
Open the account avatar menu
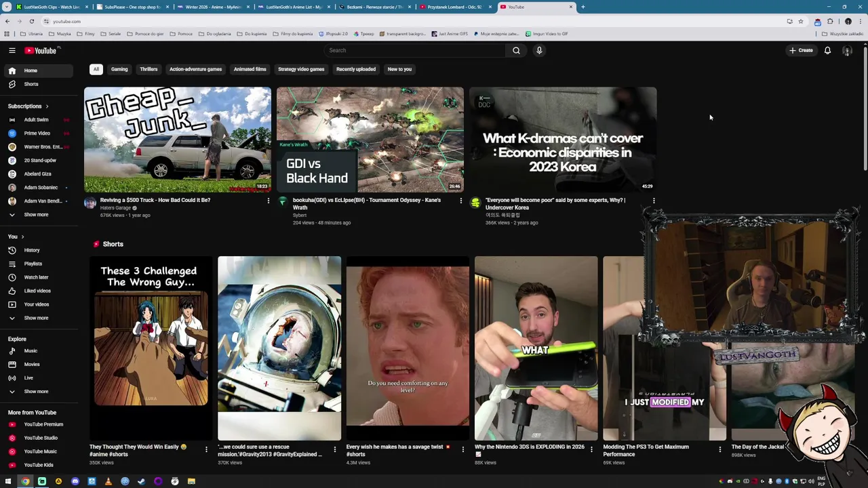[847, 50]
